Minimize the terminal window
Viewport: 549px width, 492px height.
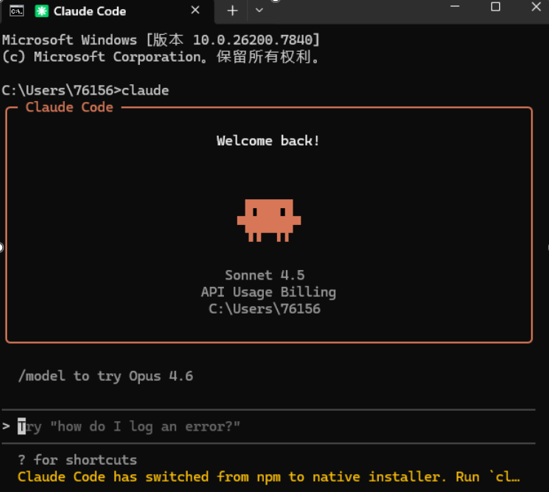pos(455,6)
